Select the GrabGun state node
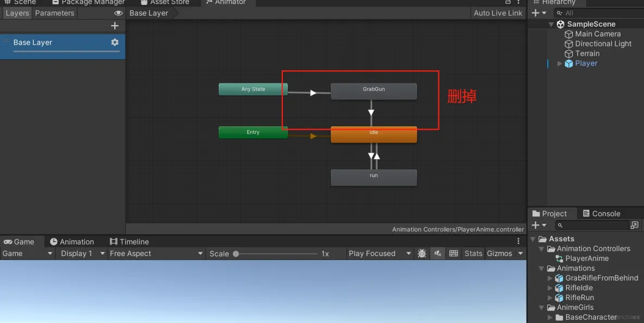Viewport: 644px width, 323px height. click(x=374, y=91)
